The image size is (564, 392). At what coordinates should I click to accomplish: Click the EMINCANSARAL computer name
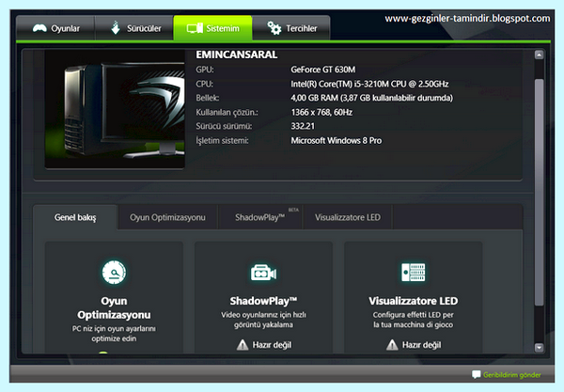coord(236,55)
